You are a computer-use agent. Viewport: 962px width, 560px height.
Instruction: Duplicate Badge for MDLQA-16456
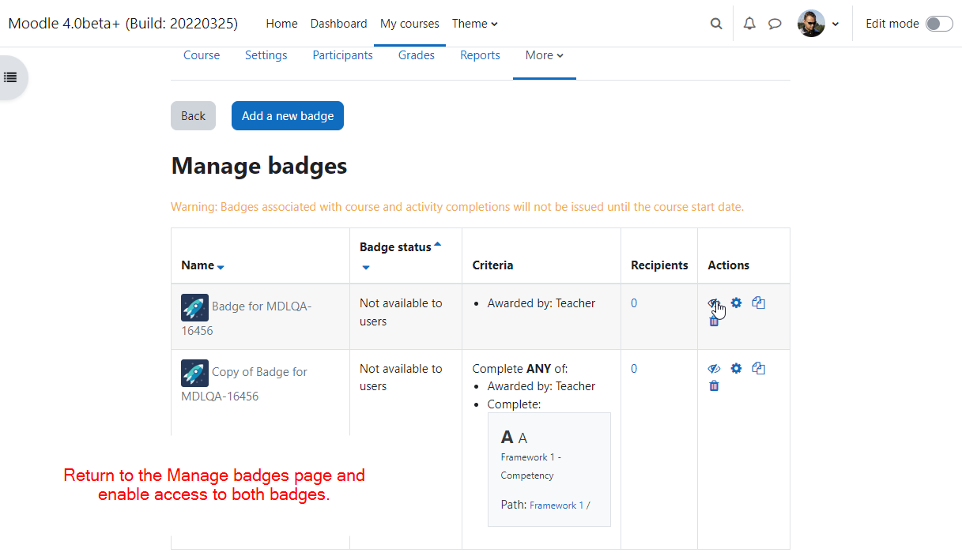point(759,303)
